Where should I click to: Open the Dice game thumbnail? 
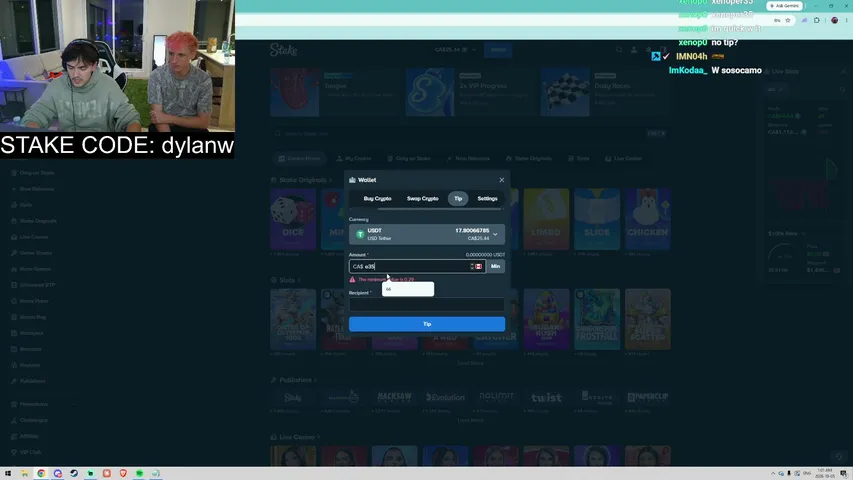293,219
